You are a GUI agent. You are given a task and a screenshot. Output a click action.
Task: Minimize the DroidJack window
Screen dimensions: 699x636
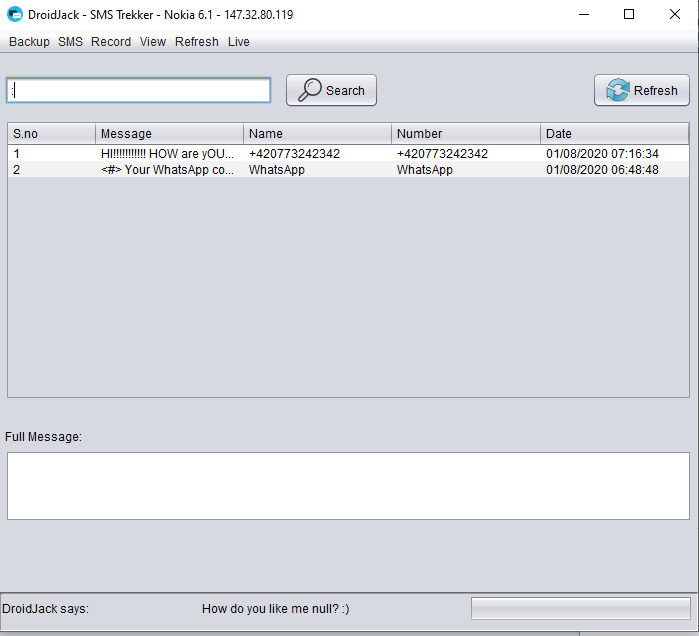coord(584,14)
